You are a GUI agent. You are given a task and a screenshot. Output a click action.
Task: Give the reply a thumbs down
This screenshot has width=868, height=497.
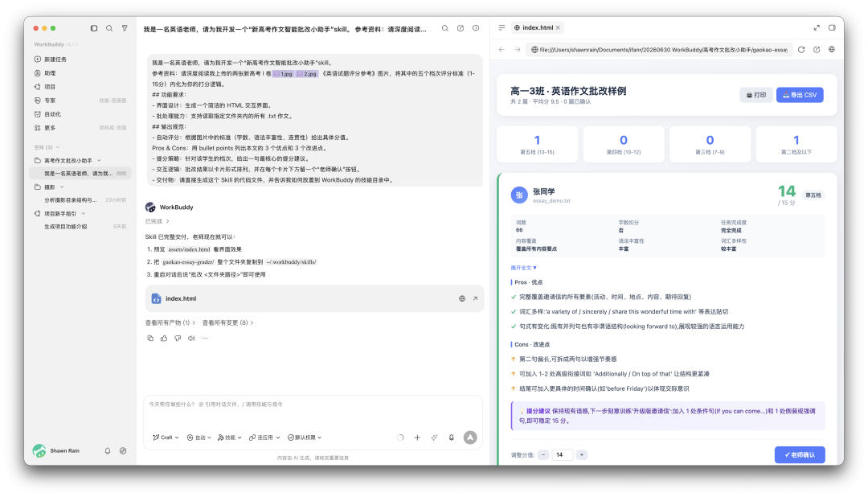(x=178, y=338)
